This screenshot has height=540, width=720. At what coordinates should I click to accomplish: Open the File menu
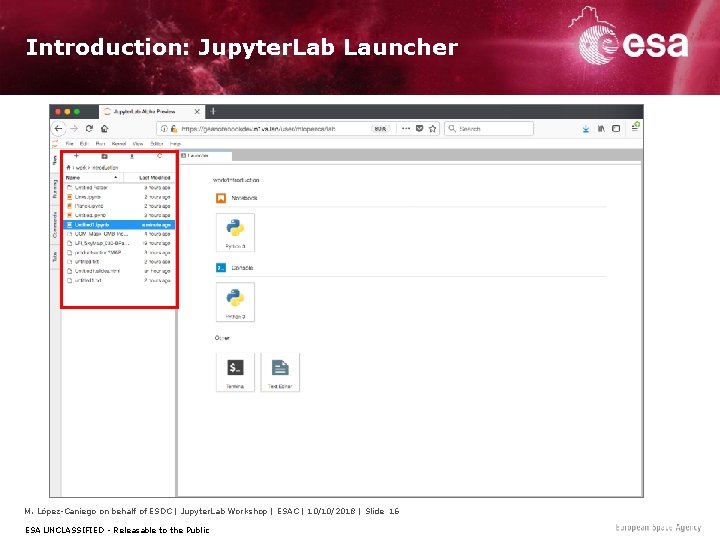click(x=70, y=144)
